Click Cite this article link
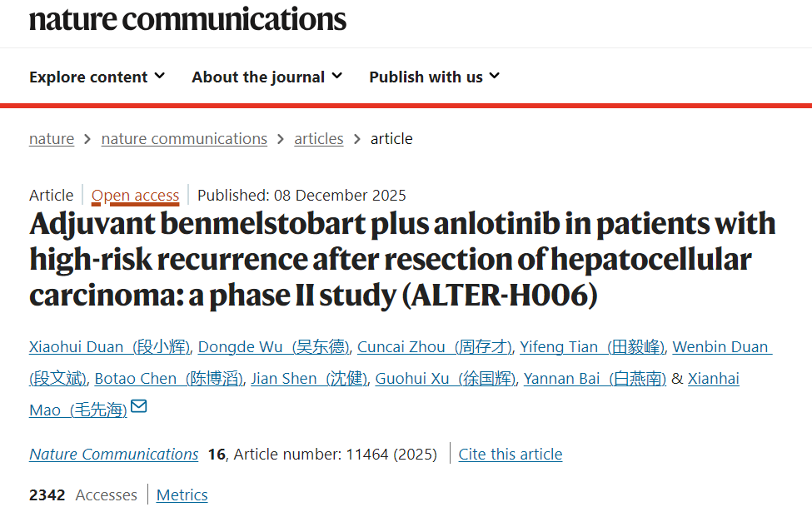Image resolution: width=812 pixels, height=512 pixels. coord(511,455)
